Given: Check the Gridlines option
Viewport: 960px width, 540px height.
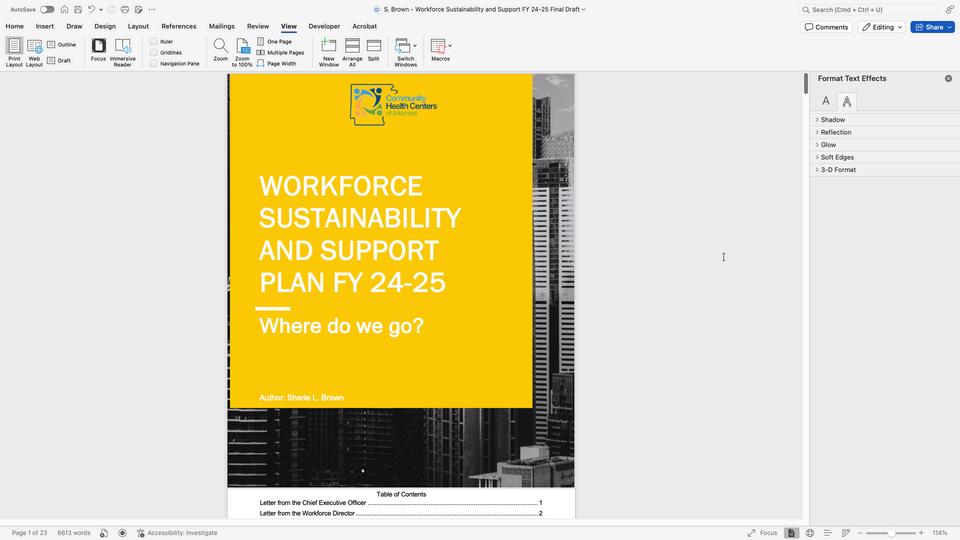Looking at the screenshot, I should tap(154, 53).
